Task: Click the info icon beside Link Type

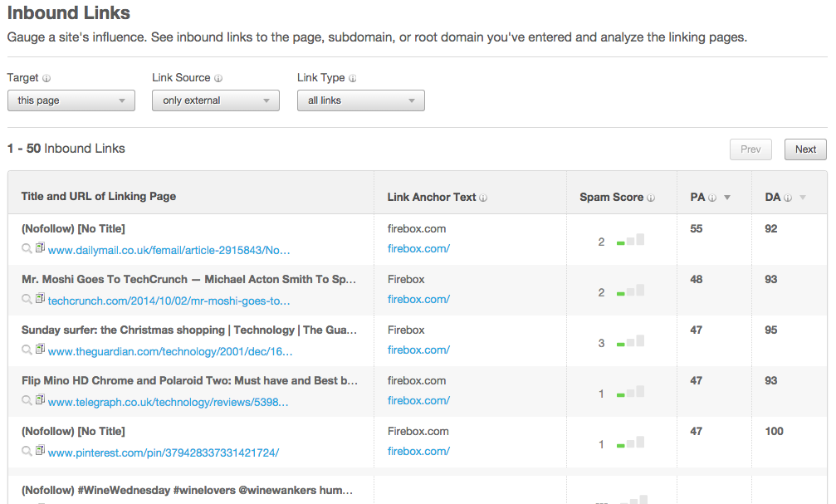Action: (x=353, y=78)
